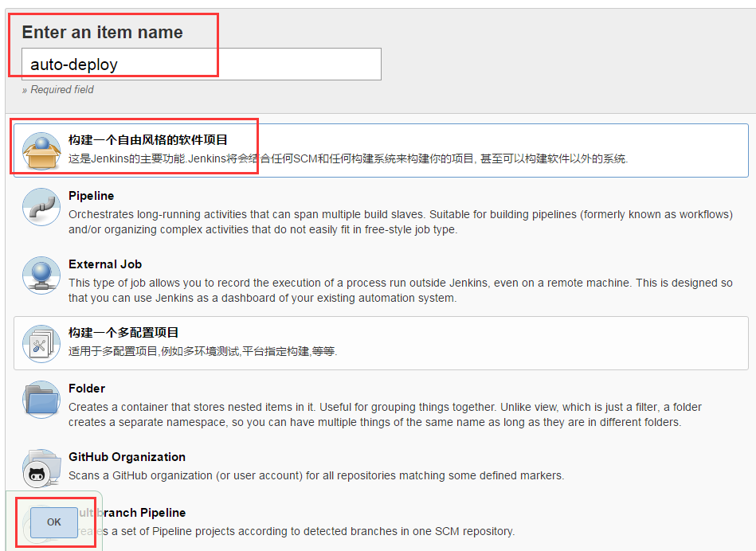Click description 'Scans a GitHub organization'
Image resolution: width=756 pixels, height=551 pixels.
pos(316,476)
